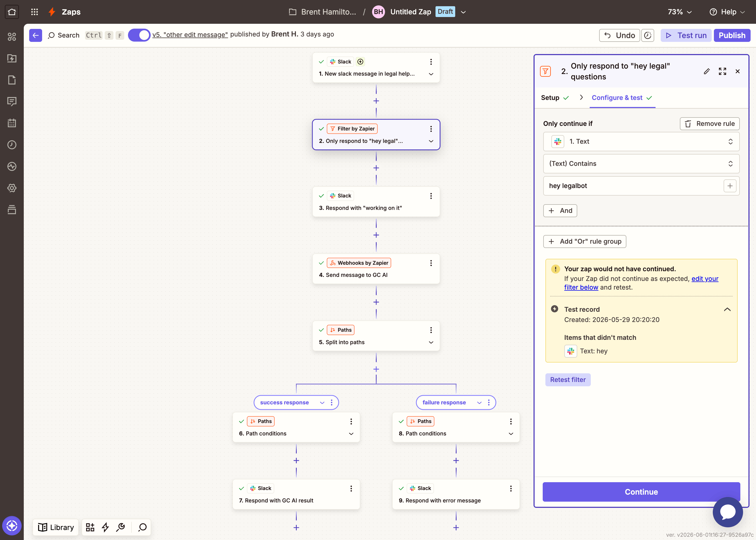The height and width of the screenshot is (540, 756).
Task: Open the Library button
Action: click(x=56, y=527)
